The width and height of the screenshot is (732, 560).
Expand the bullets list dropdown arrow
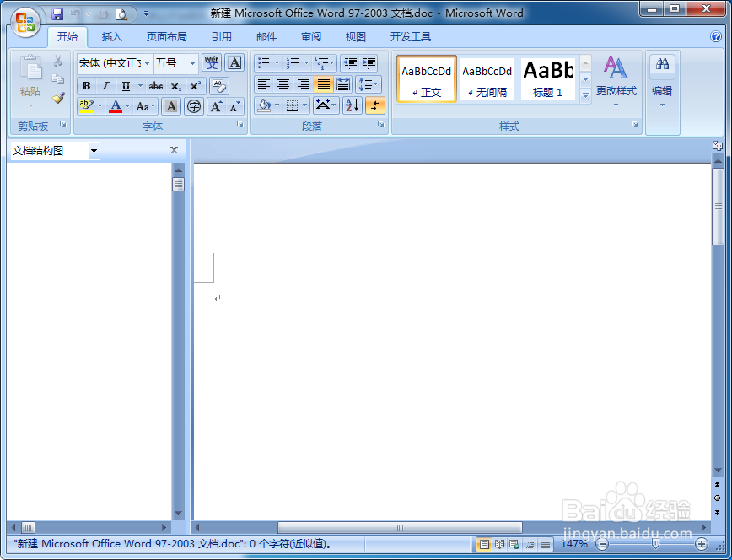pyautogui.click(x=277, y=62)
